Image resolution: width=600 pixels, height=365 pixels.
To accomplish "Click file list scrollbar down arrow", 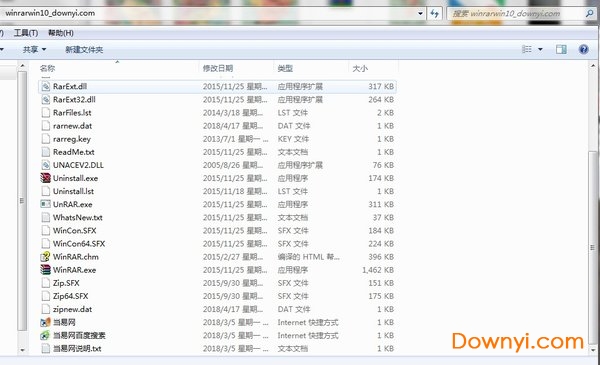I will (593, 350).
